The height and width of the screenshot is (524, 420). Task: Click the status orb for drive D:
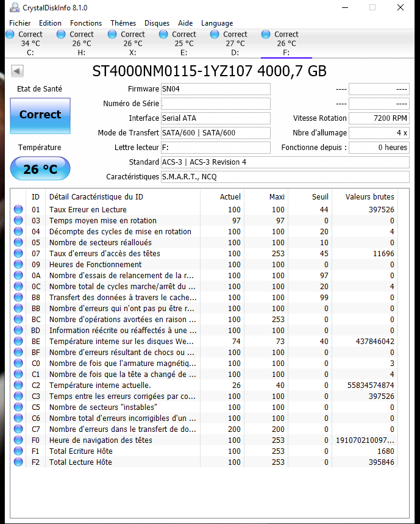coord(215,34)
